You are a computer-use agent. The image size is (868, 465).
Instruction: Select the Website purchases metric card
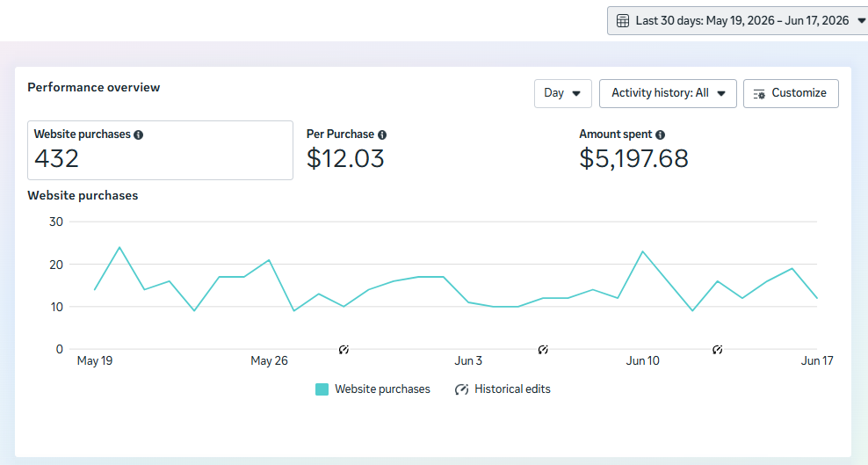click(160, 150)
